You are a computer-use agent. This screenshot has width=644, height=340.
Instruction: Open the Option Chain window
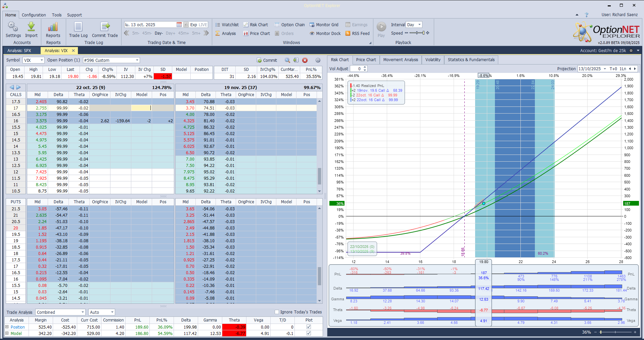pos(290,25)
